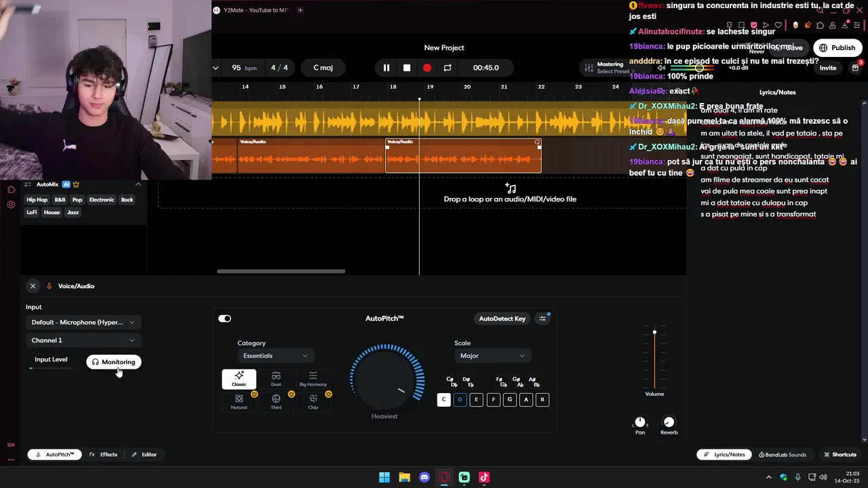This screenshot has width=868, height=488.
Task: Open the Lyrics/Notes tab
Action: click(724, 455)
